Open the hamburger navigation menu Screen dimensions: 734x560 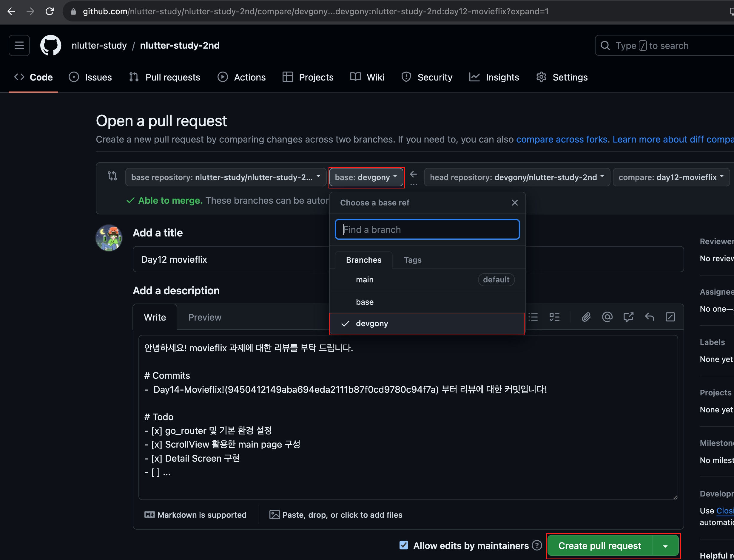click(19, 45)
